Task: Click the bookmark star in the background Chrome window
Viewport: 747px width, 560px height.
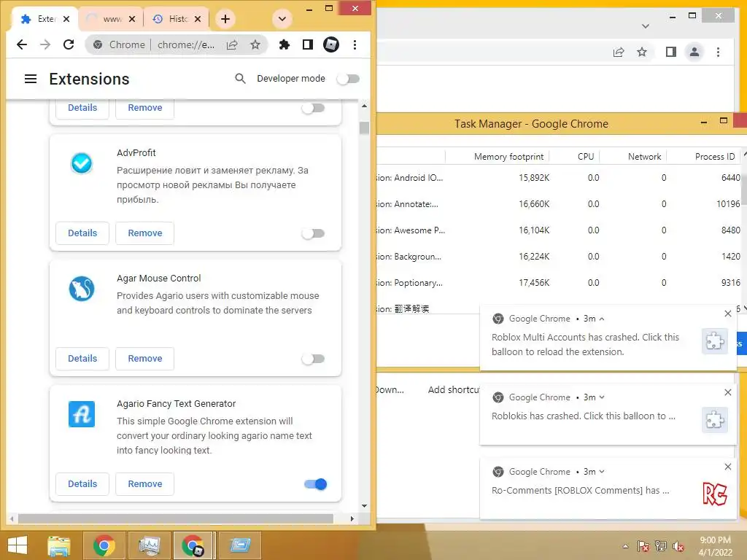Action: pos(642,52)
